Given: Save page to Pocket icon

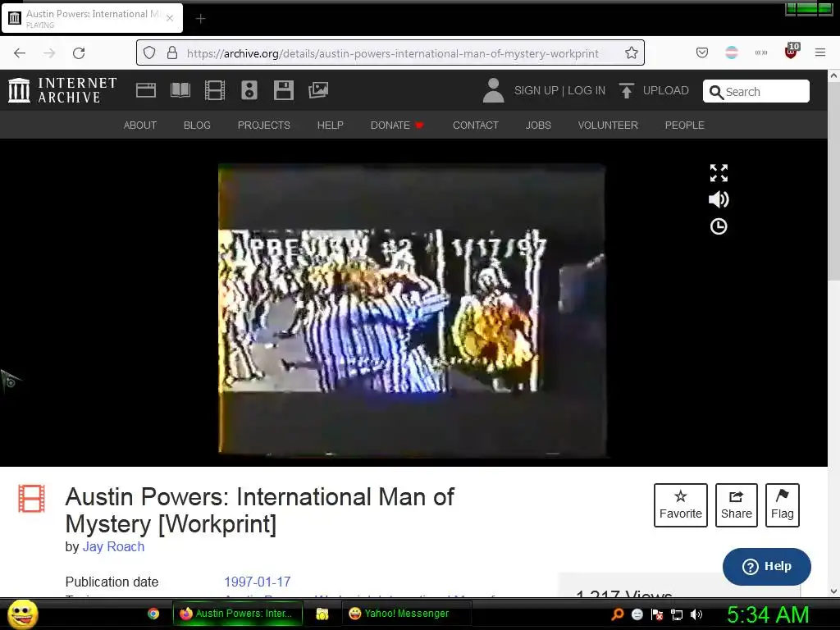Looking at the screenshot, I should 702,52.
